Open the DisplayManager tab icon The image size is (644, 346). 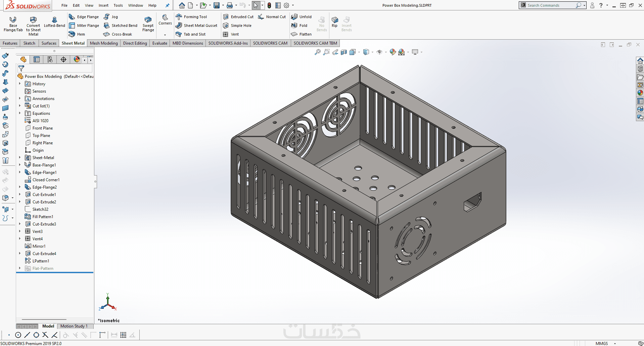(77, 59)
